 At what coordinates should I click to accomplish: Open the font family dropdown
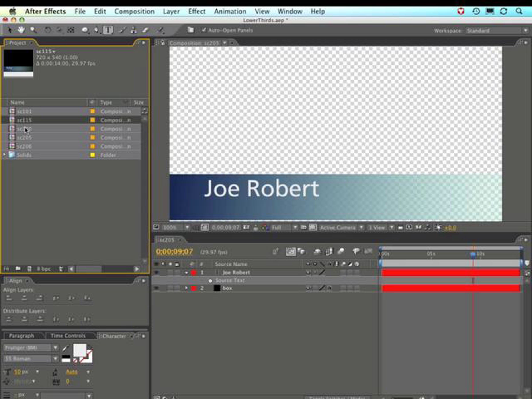coord(31,348)
